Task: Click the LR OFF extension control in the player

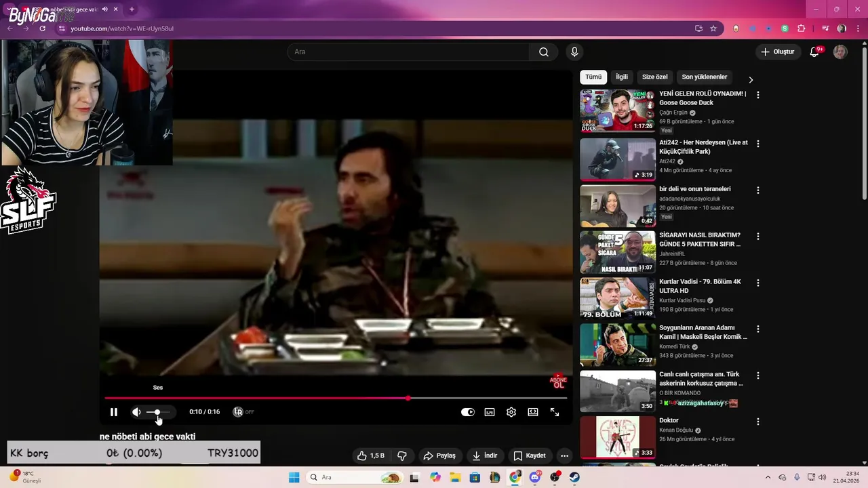Action: 243,412
